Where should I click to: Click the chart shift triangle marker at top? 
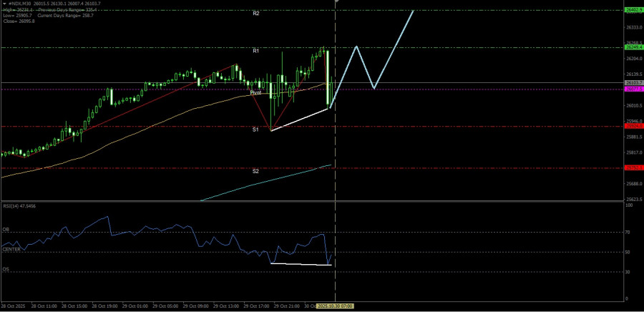[x=336, y=2]
